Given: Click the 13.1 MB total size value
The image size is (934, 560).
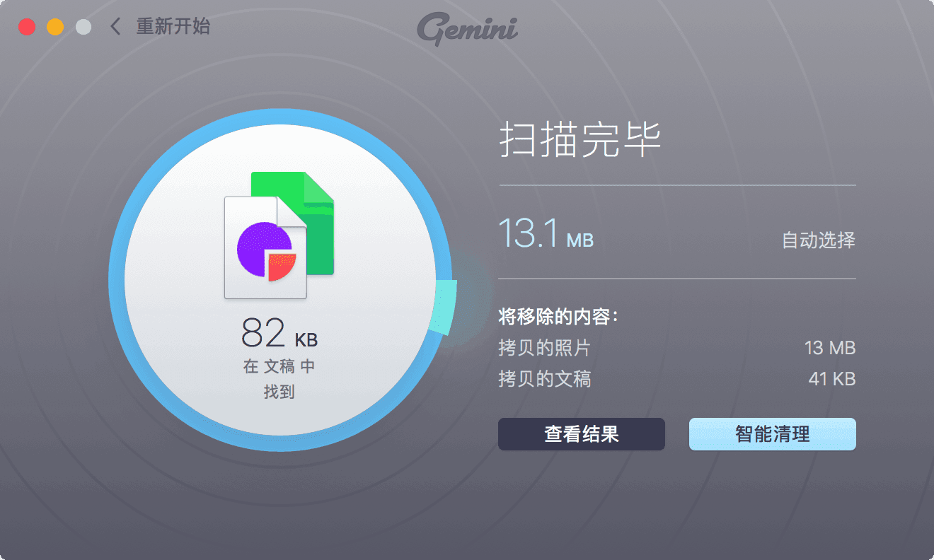Looking at the screenshot, I should (546, 233).
